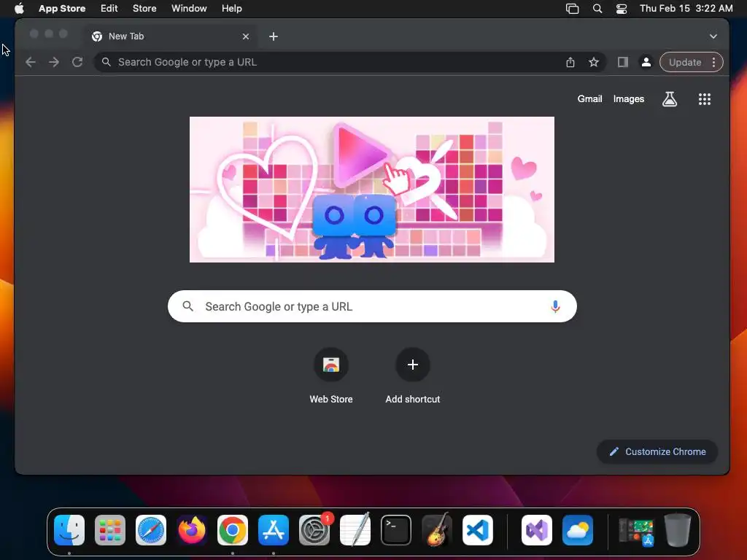Click the Add shortcut plus button
This screenshot has height=560, width=747.
point(413,365)
